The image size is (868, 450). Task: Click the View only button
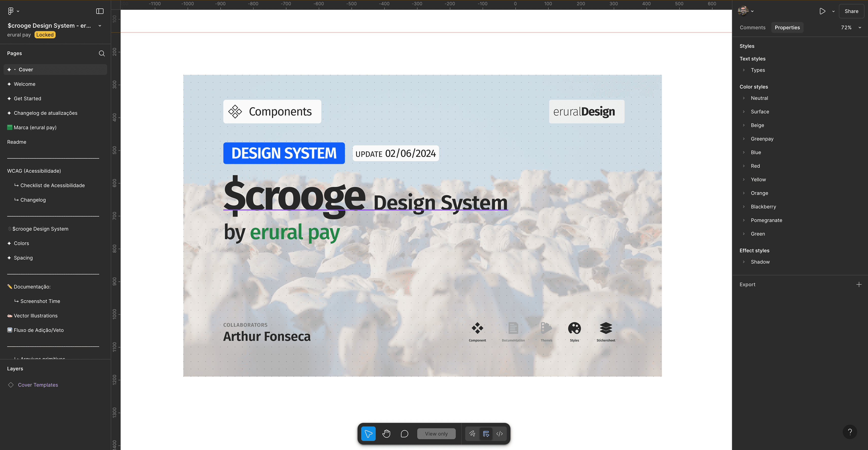436,433
